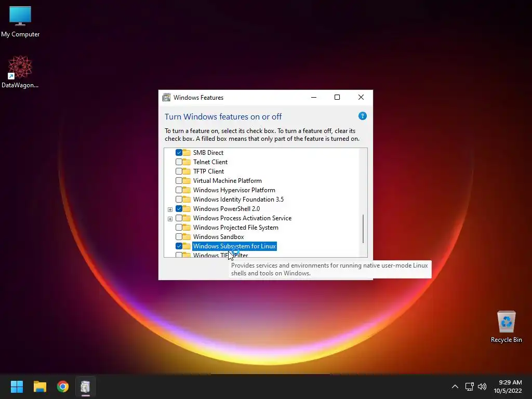The image size is (532, 399).
Task: Uncheck the SMB Direct checkbox
Action: (179, 153)
